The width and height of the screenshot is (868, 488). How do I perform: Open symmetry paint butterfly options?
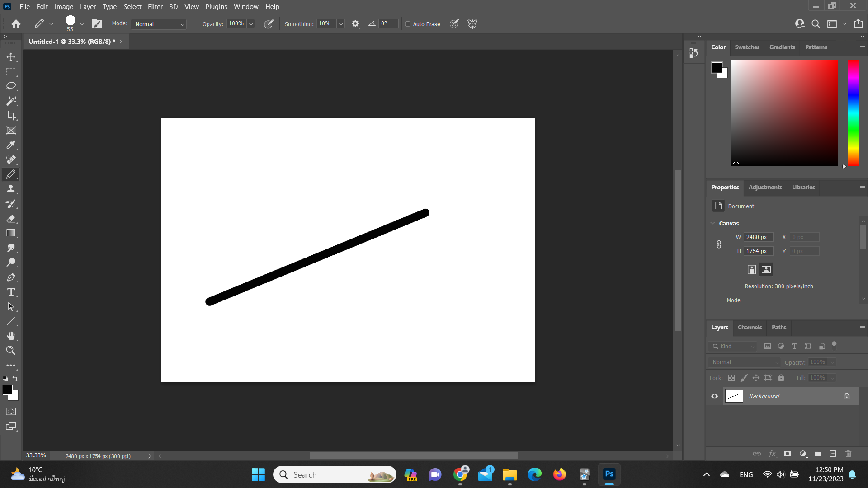point(472,24)
